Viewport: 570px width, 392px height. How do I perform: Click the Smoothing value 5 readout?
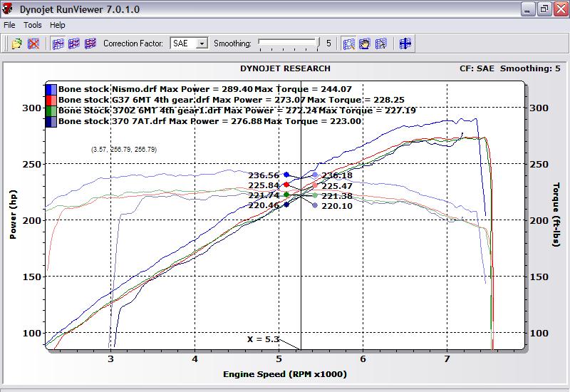[x=328, y=43]
